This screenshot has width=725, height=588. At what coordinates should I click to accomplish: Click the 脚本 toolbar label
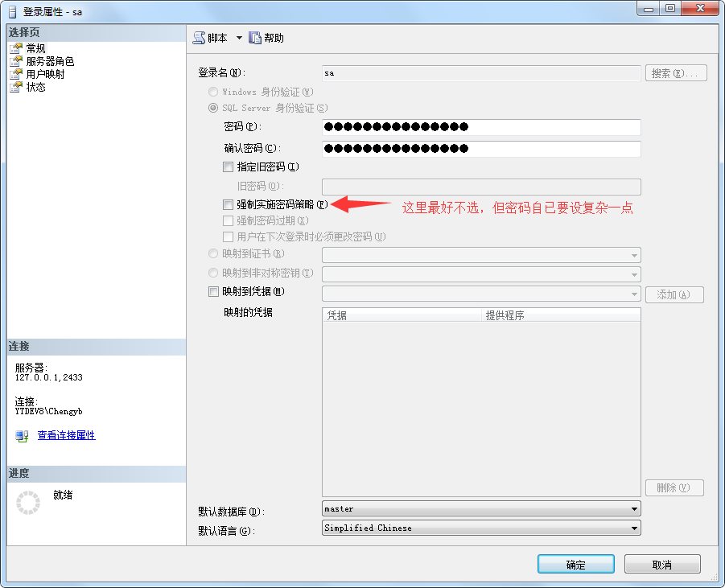(x=217, y=38)
